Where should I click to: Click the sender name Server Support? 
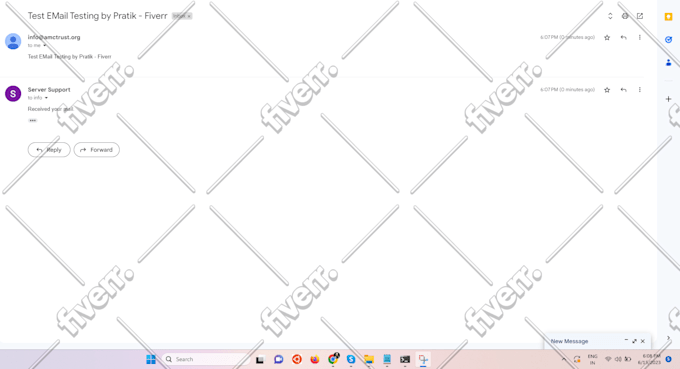point(49,90)
